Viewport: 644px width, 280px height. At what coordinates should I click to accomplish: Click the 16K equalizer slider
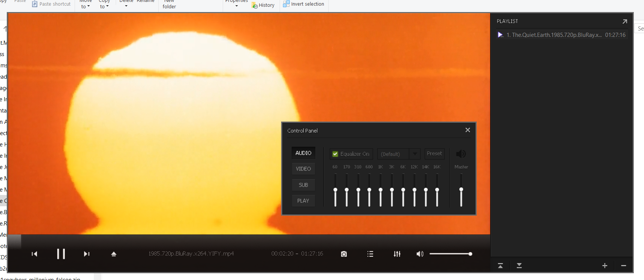tap(437, 190)
